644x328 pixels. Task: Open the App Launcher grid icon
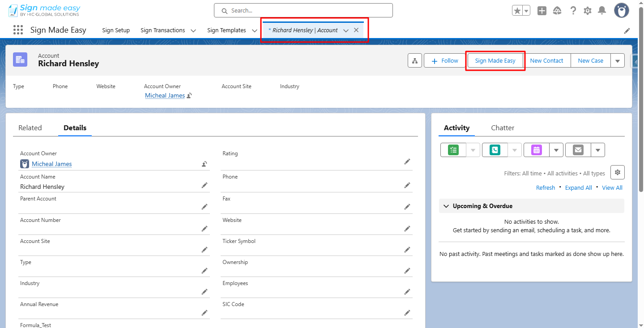tap(18, 30)
